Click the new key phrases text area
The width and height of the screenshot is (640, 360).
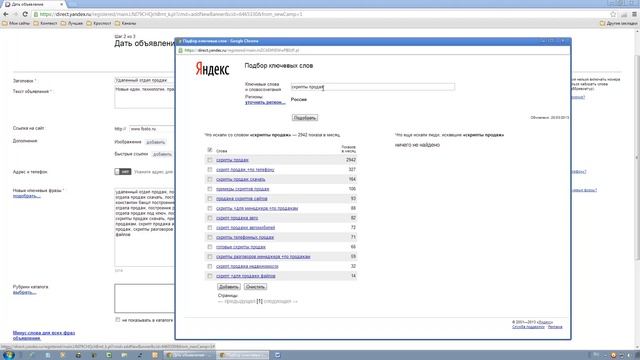pyautogui.click(x=144, y=227)
